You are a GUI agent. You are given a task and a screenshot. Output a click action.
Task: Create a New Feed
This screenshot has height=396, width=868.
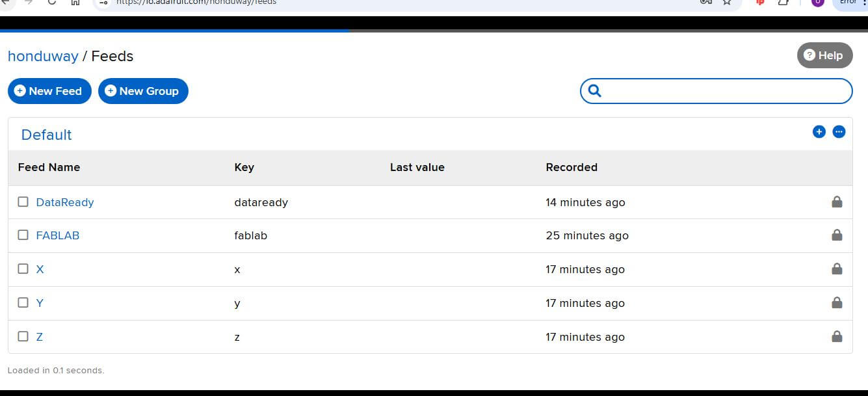click(49, 91)
